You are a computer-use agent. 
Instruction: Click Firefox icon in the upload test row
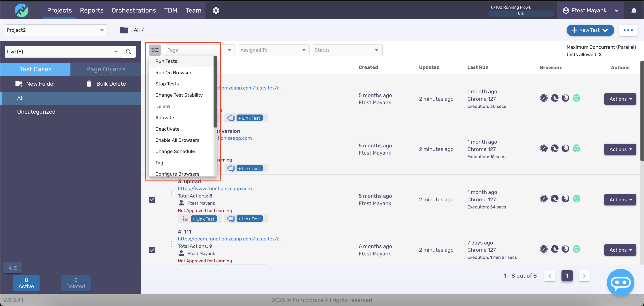pyautogui.click(x=565, y=199)
